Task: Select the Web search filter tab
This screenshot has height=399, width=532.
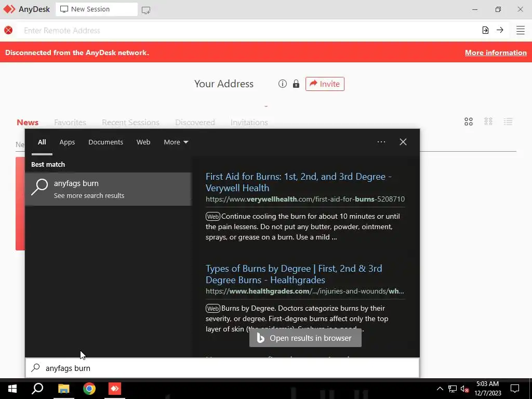Action: click(143, 142)
